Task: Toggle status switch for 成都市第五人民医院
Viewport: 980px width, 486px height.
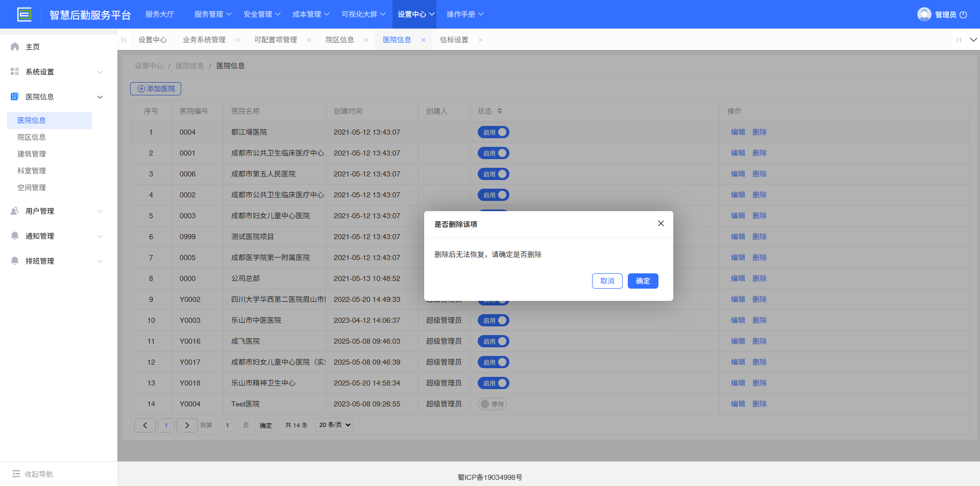Action: pyautogui.click(x=494, y=174)
